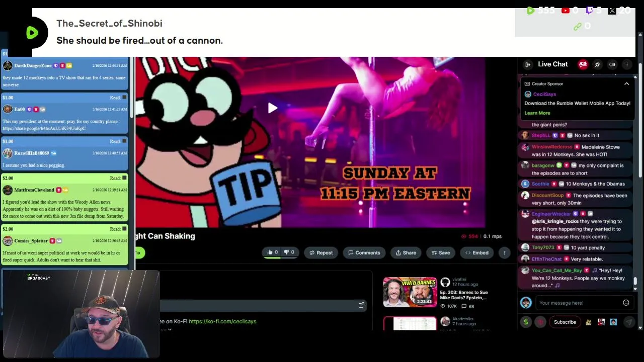Viewport: 644px width, 362px height.
Task: Open the emoji picker in chat box
Action: [626, 303]
